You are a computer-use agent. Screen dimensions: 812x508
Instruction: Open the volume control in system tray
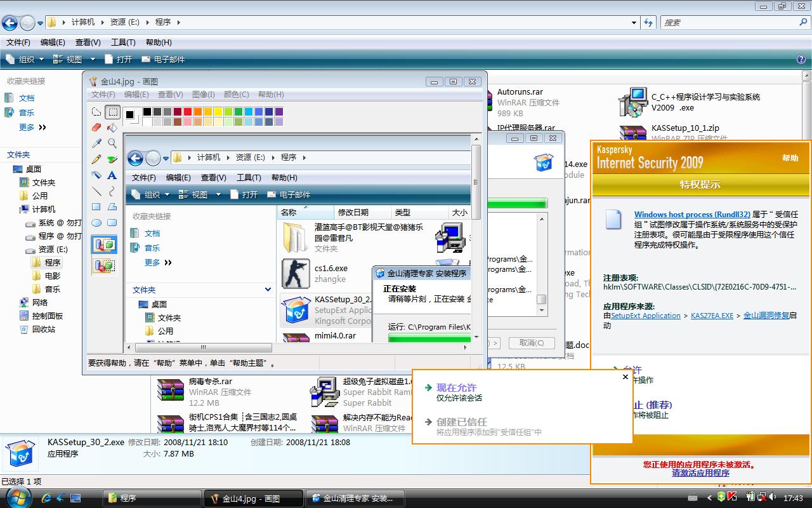[773, 497]
